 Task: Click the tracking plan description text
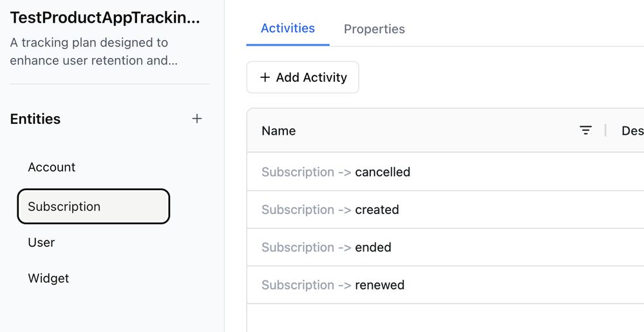(x=93, y=52)
